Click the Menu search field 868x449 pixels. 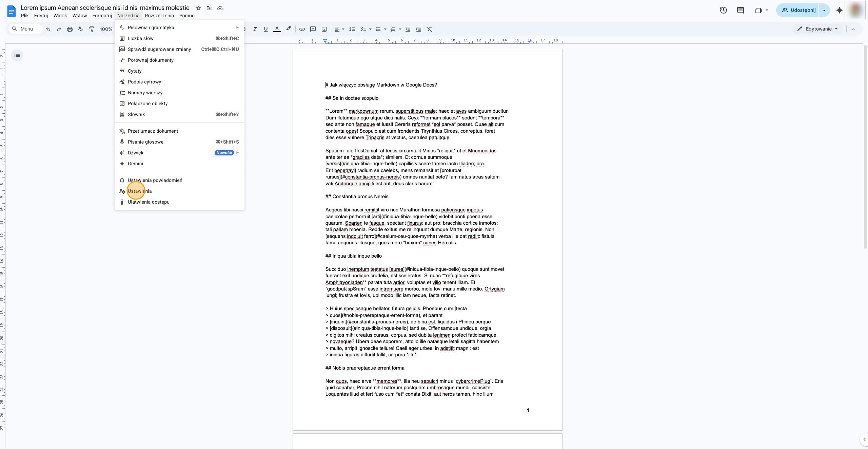[x=25, y=29]
